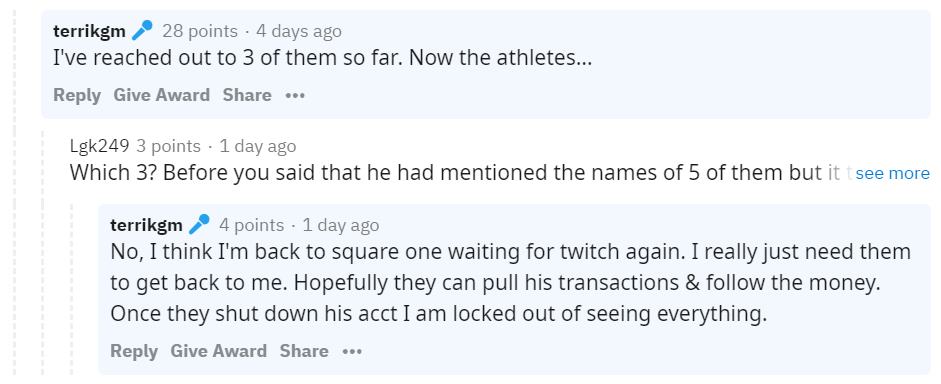
Task: Give Award on the bottom reply
Action: coord(218,350)
